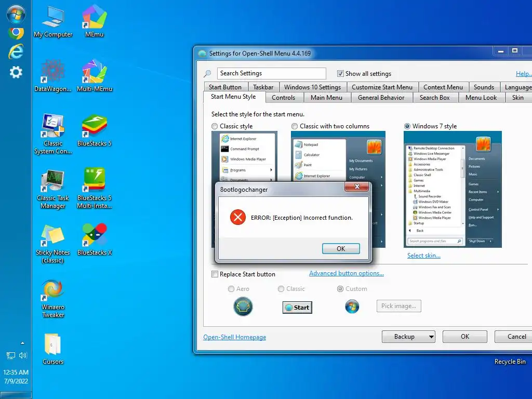532x399 pixels.
Task: Expand hidden tray icons arrow
Action: (x=22, y=343)
